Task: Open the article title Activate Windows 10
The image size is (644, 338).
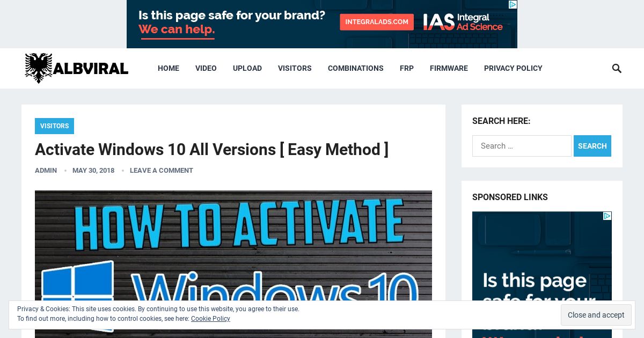Action: point(211,149)
